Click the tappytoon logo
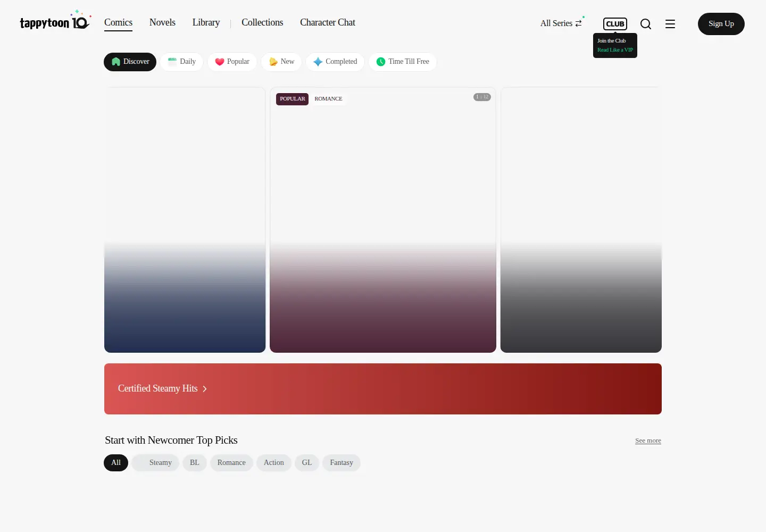 [x=55, y=20]
